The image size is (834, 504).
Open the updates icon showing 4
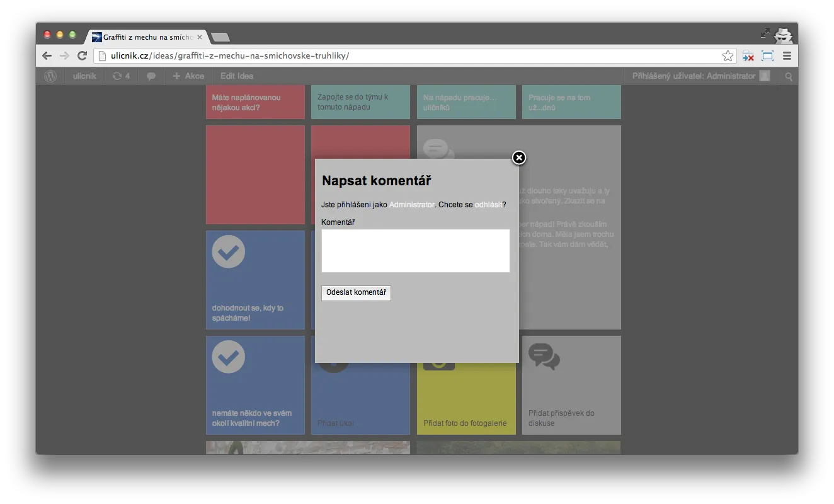(x=121, y=76)
